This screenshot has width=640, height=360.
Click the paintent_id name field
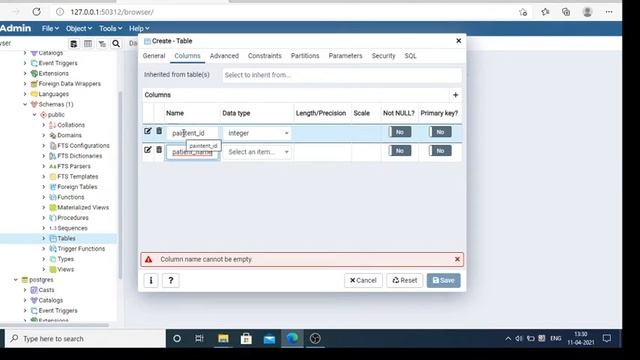192,133
